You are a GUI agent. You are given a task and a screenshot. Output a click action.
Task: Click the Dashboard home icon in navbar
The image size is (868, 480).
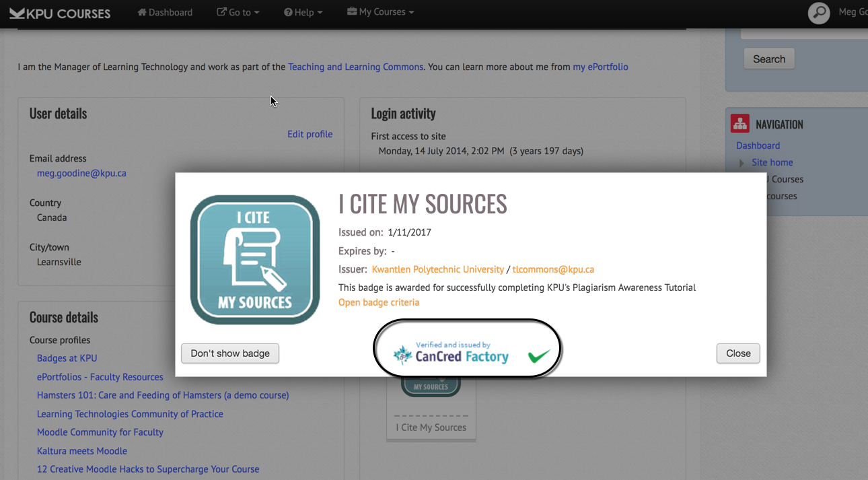click(141, 12)
